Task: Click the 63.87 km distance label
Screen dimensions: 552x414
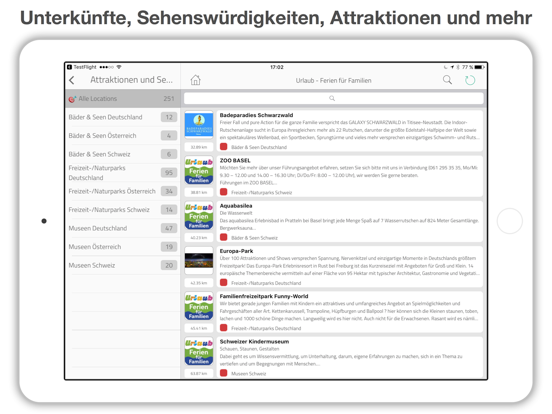Action: click(199, 374)
